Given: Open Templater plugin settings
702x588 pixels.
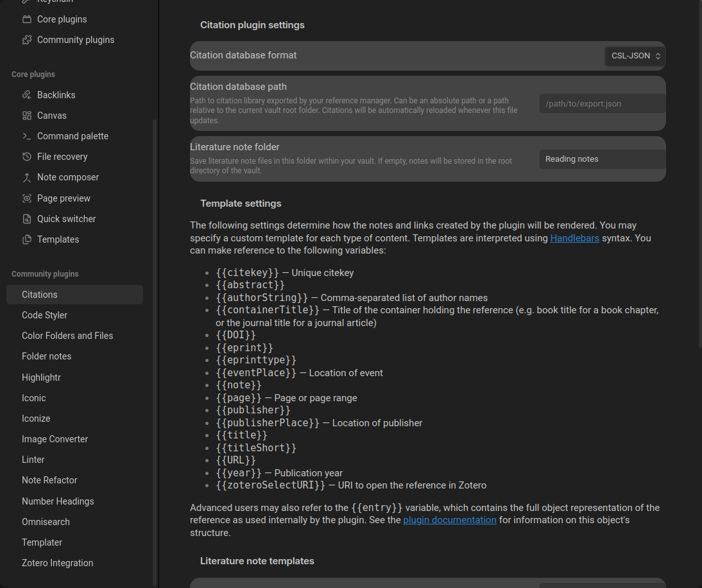Looking at the screenshot, I should 42,542.
